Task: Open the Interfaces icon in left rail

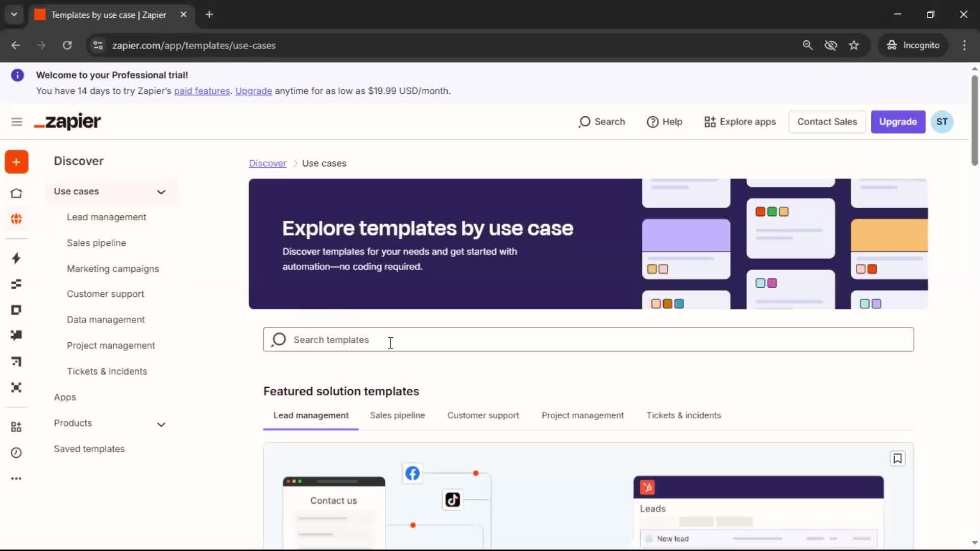Action: (16, 310)
